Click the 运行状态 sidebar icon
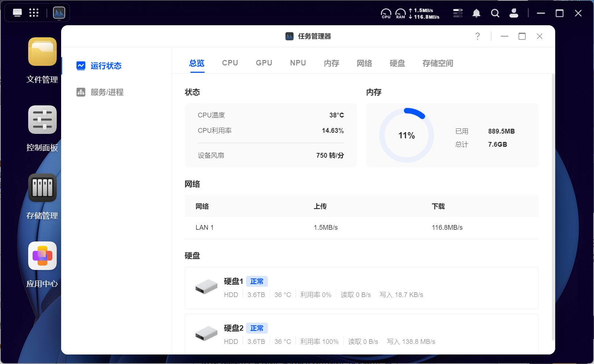This screenshot has height=364, width=594. pyautogui.click(x=81, y=65)
